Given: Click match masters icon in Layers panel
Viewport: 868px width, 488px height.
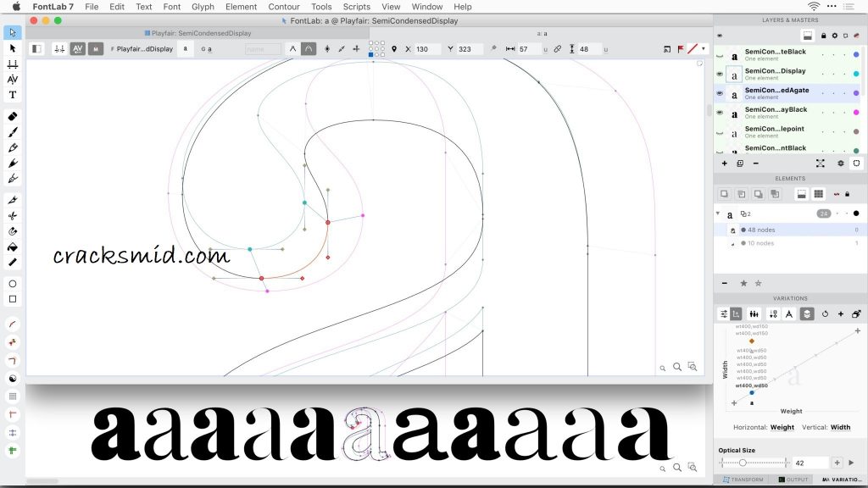Looking at the screenshot, I should coord(820,164).
